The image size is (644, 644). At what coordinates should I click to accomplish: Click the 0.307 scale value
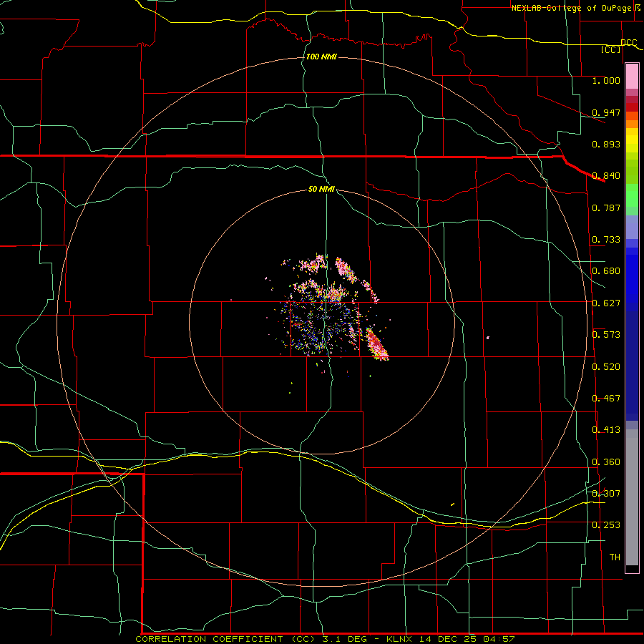pos(606,493)
